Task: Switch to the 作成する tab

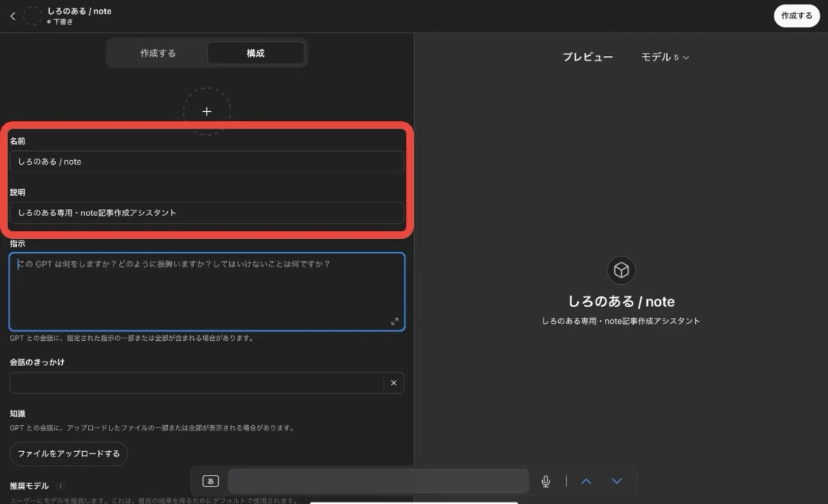Action: 158,54
